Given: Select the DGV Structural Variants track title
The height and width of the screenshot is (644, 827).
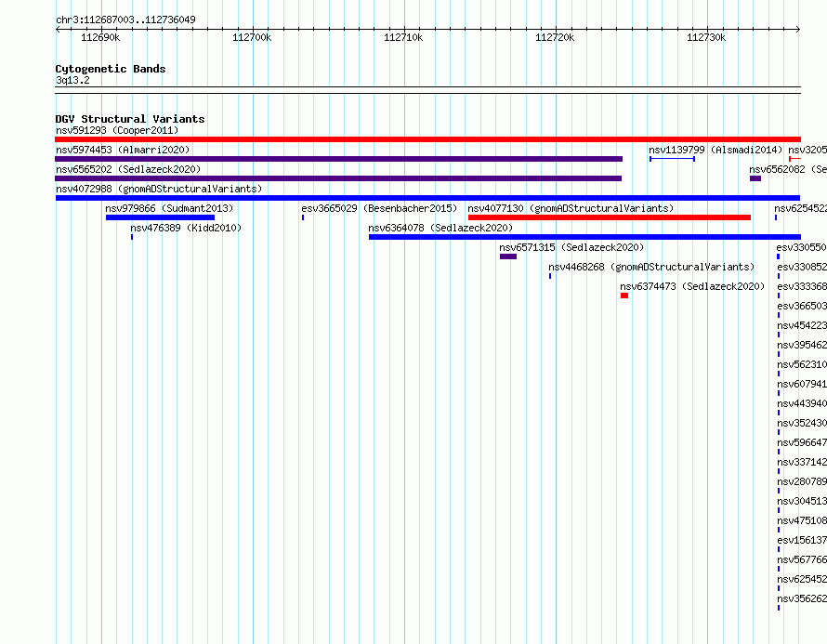Looking at the screenshot, I should (130, 119).
